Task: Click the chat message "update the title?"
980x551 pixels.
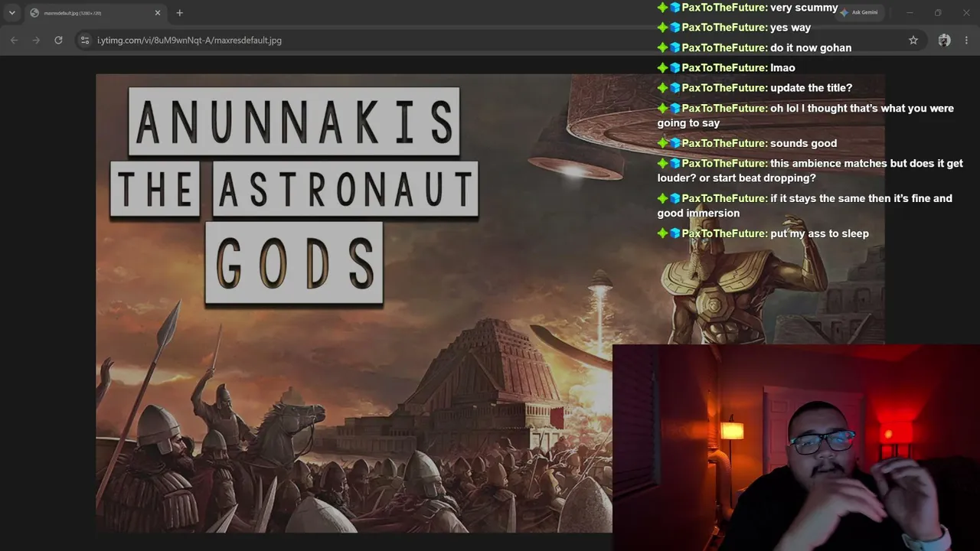Action: (x=811, y=88)
